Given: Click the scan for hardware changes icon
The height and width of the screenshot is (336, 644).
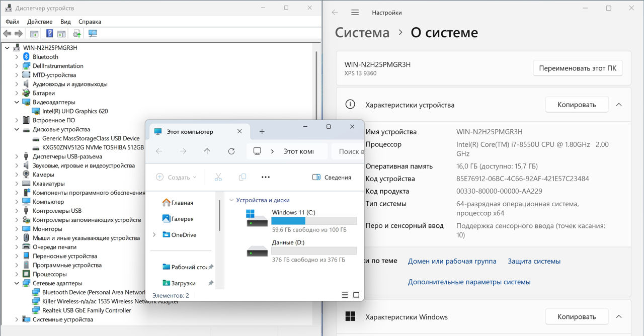Looking at the screenshot, I should coord(93,34).
